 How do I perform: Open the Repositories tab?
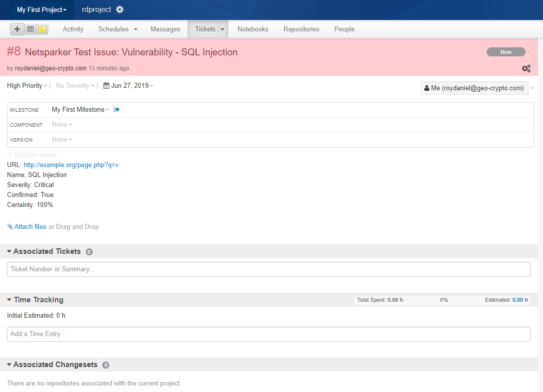click(301, 29)
